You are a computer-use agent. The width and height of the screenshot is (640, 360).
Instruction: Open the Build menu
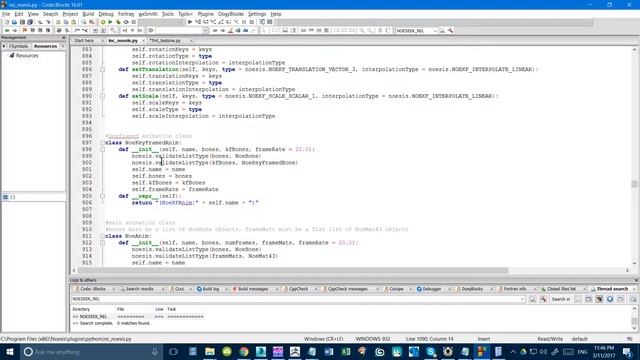[88, 14]
